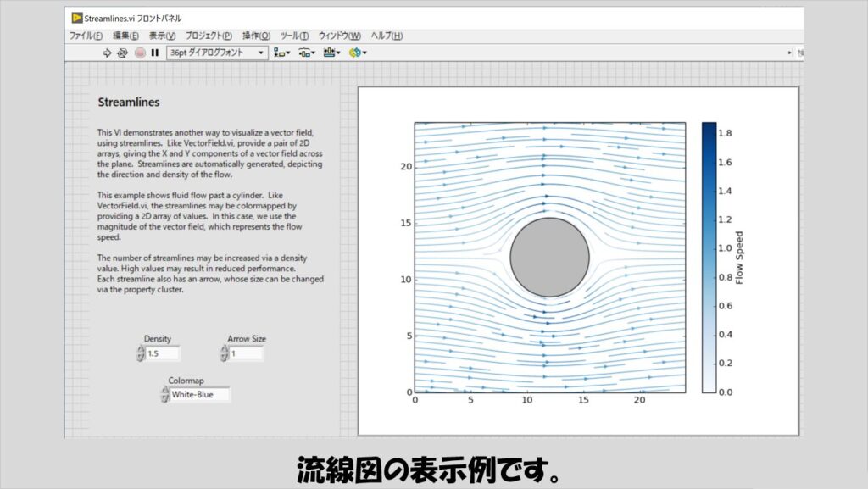Pause the VI execution
Image resolution: width=868 pixels, height=489 pixels.
coord(154,53)
